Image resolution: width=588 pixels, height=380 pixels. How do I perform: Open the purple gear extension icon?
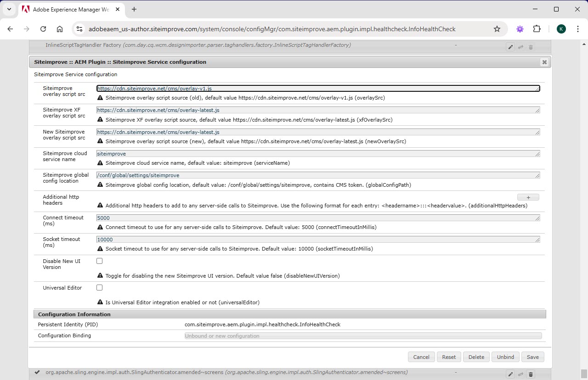click(520, 29)
